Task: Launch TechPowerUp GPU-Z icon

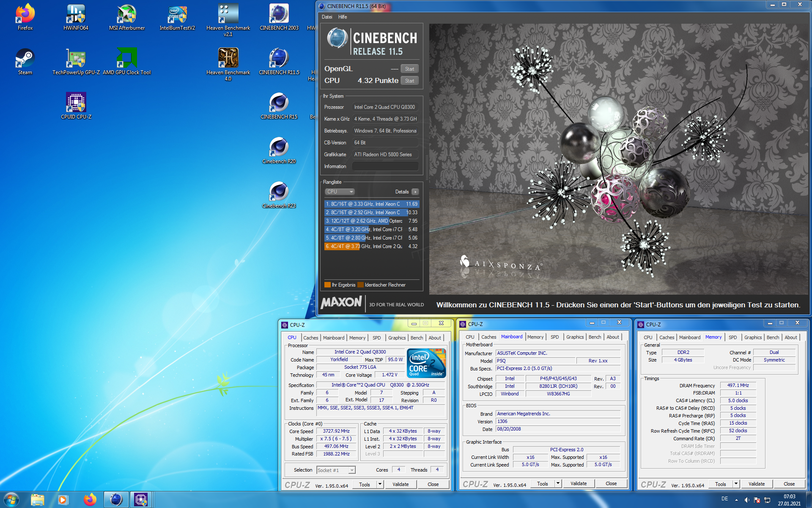Action: click(x=76, y=61)
